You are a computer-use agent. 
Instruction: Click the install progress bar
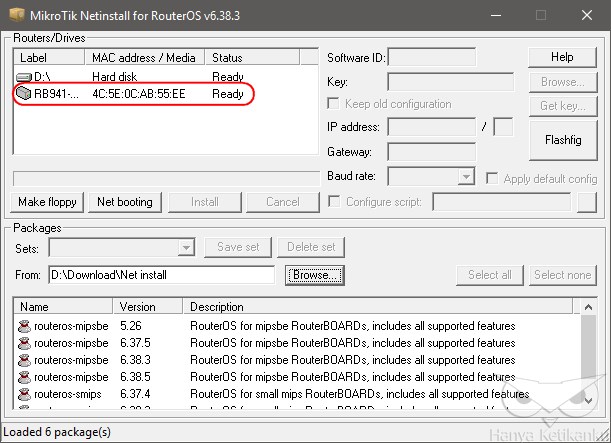(166, 178)
